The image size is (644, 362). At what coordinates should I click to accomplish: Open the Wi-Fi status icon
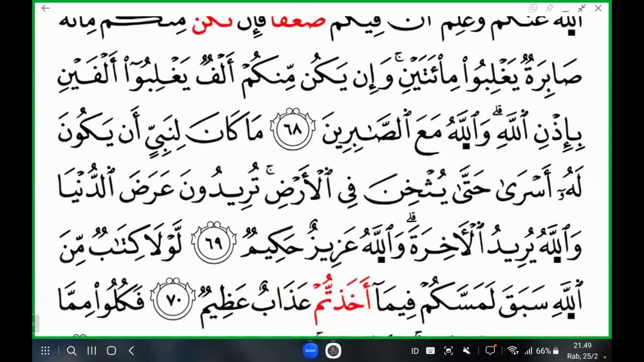pos(513,351)
